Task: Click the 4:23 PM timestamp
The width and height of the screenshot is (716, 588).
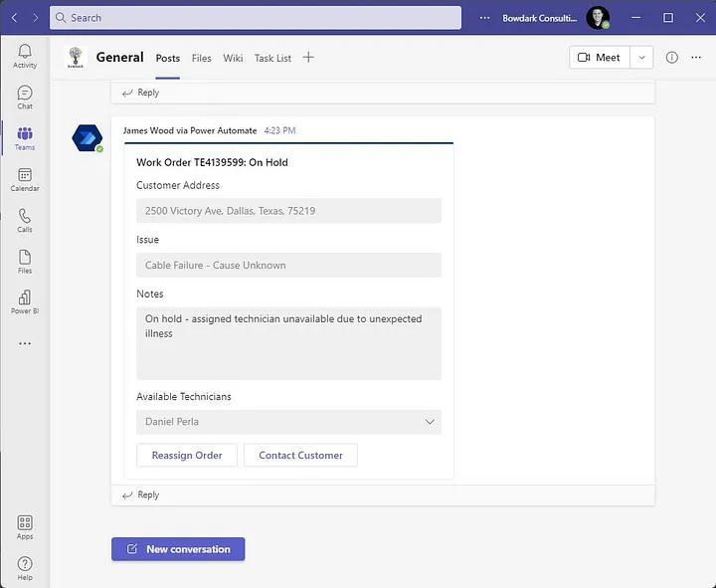Action: [279, 130]
